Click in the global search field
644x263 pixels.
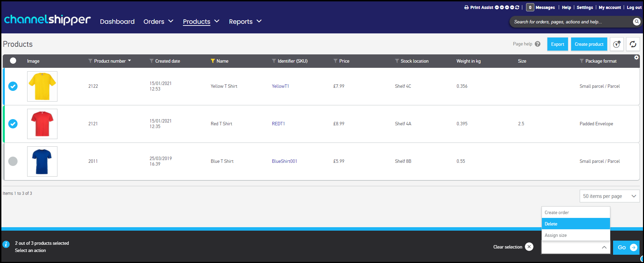(571, 22)
